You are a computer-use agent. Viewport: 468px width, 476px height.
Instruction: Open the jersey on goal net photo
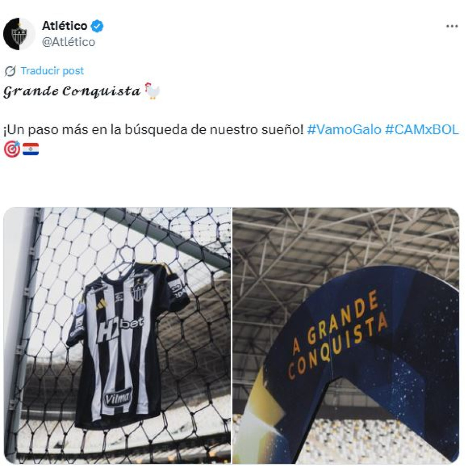pyautogui.click(x=117, y=335)
